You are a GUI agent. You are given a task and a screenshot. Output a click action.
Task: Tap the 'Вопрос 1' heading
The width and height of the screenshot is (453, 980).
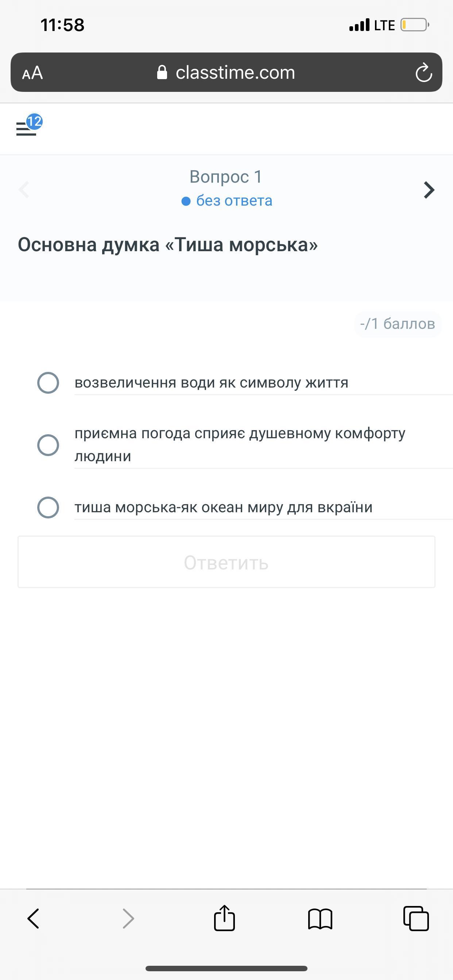pyautogui.click(x=226, y=176)
